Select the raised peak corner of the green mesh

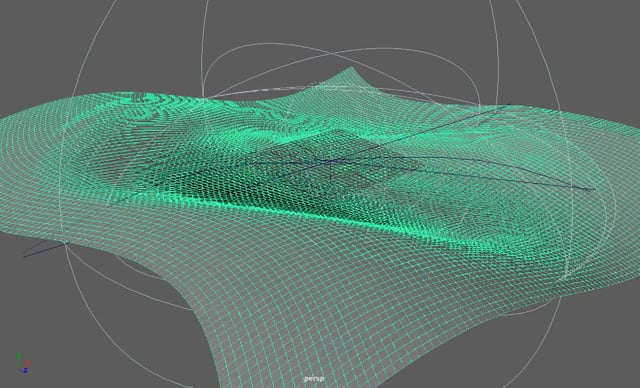pyautogui.click(x=352, y=73)
